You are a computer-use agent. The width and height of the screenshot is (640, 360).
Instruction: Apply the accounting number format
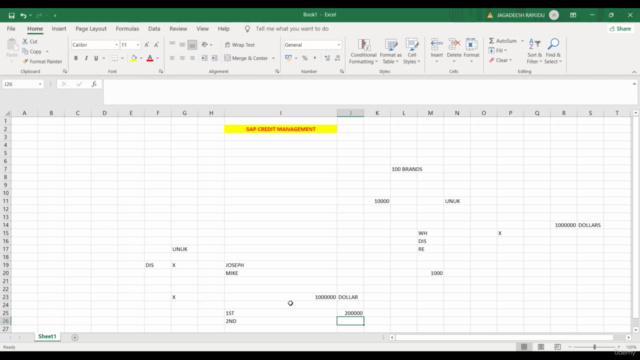click(x=289, y=58)
